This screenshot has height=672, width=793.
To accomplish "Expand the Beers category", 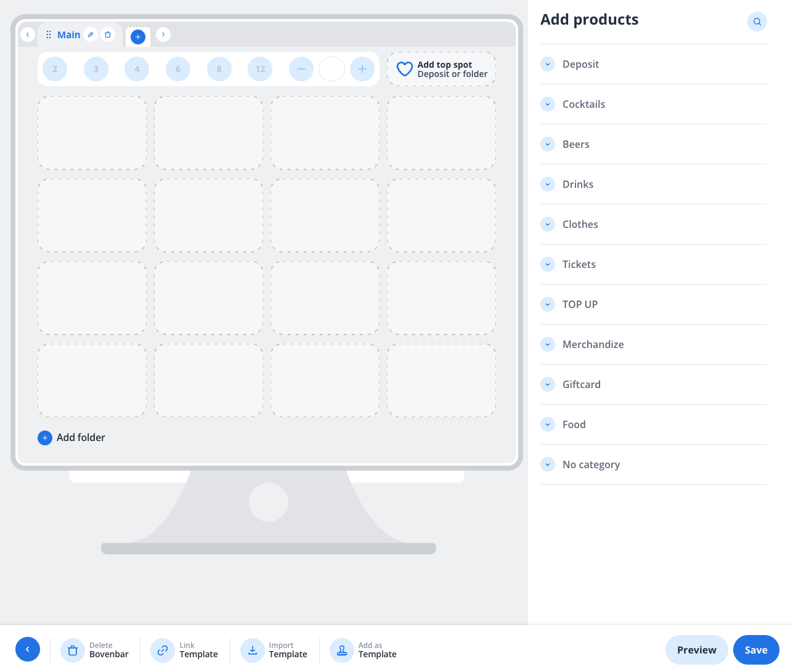I will point(548,144).
